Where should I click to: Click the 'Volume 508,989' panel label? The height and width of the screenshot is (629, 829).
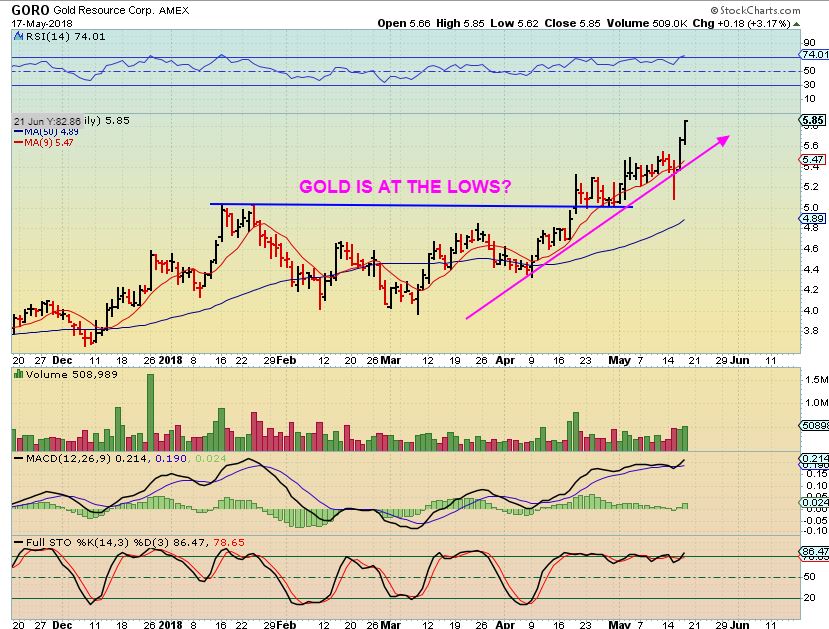pos(71,375)
